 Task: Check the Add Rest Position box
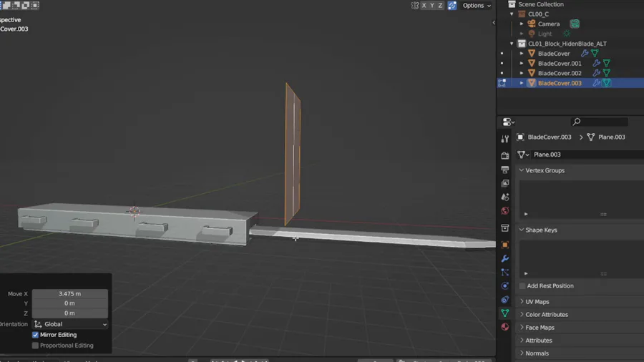pyautogui.click(x=522, y=285)
